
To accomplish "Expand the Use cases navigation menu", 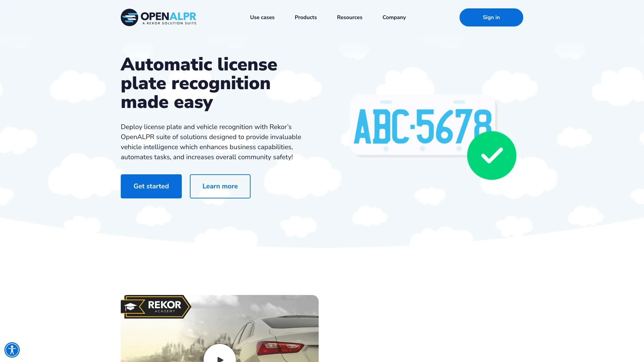I will (x=262, y=17).
